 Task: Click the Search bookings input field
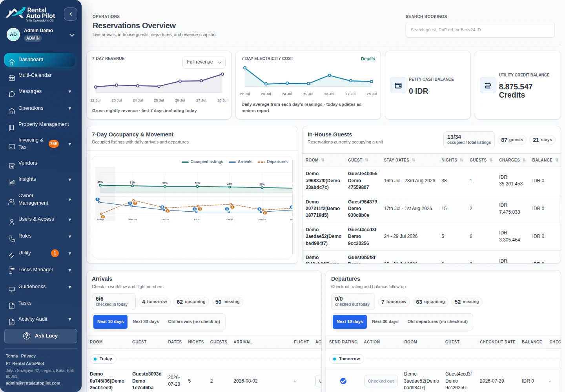[480, 30]
